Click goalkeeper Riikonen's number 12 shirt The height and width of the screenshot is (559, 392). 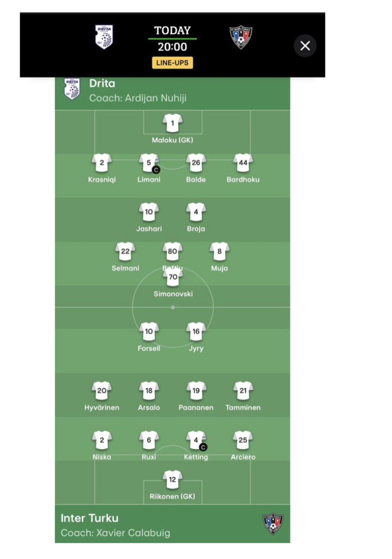click(x=172, y=480)
